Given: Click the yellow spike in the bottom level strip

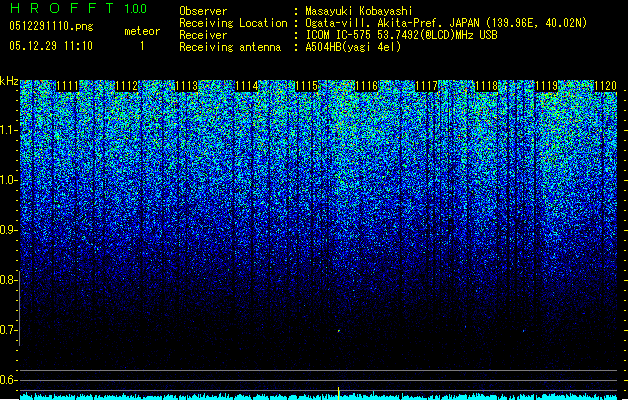Looking at the screenshot, I should click(x=339, y=393).
